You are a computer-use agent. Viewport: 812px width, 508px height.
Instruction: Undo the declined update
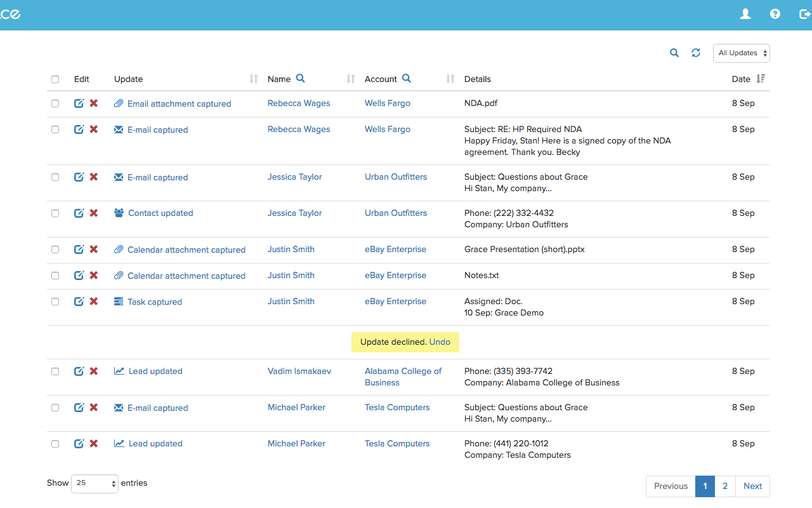[x=440, y=342]
